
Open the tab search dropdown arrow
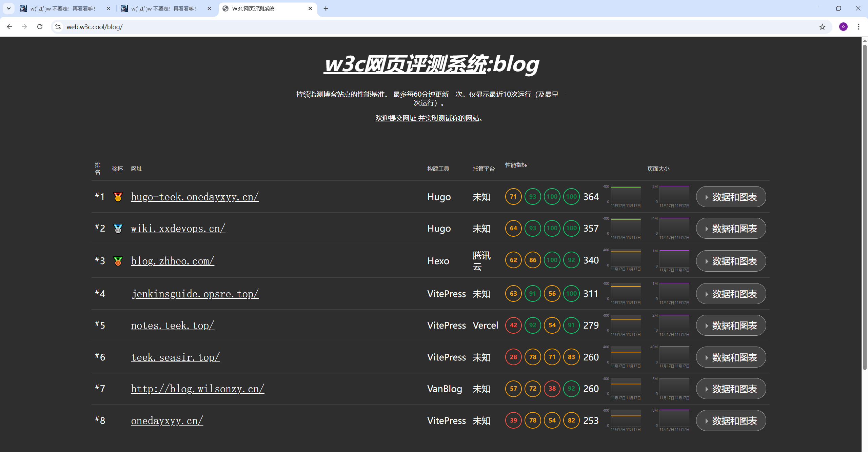point(9,8)
